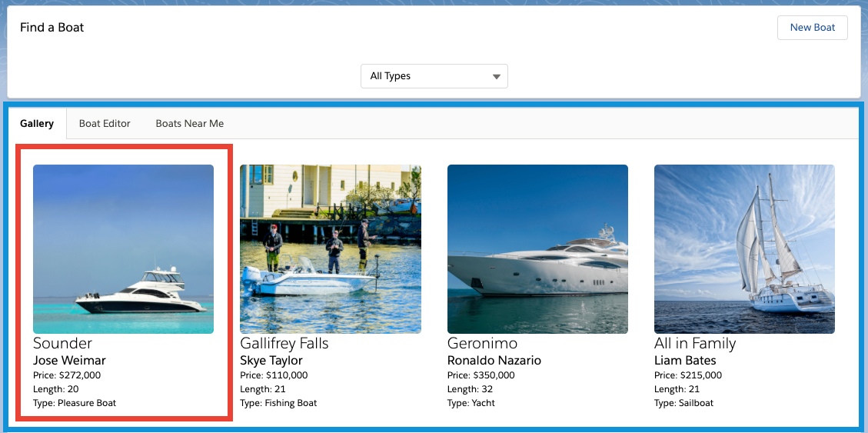Open the Boat Editor tab
The height and width of the screenshot is (433, 868).
(105, 124)
